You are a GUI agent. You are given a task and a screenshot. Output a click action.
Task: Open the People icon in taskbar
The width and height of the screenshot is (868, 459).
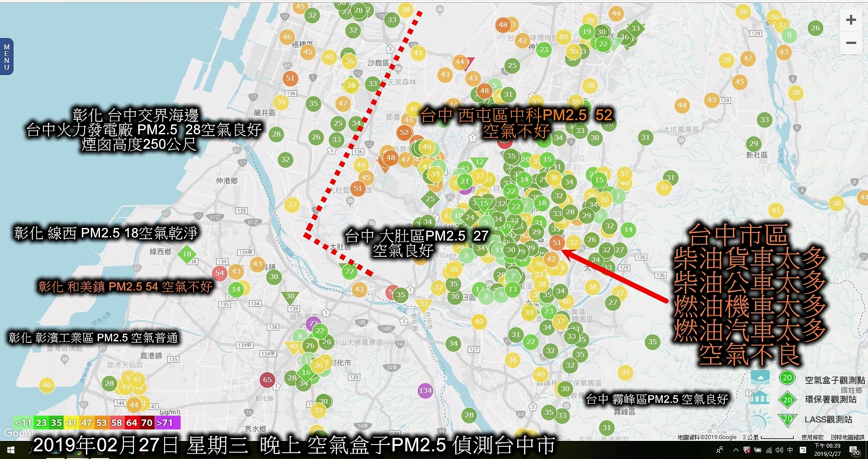click(720, 450)
